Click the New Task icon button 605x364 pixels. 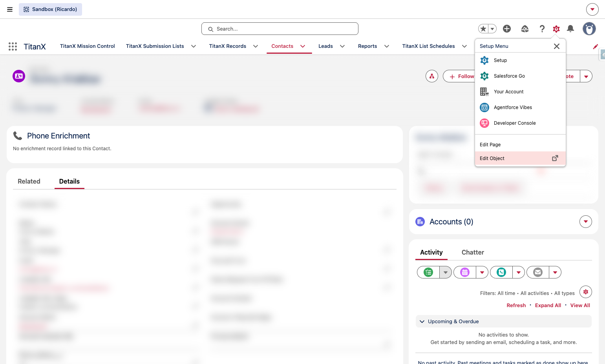428,272
